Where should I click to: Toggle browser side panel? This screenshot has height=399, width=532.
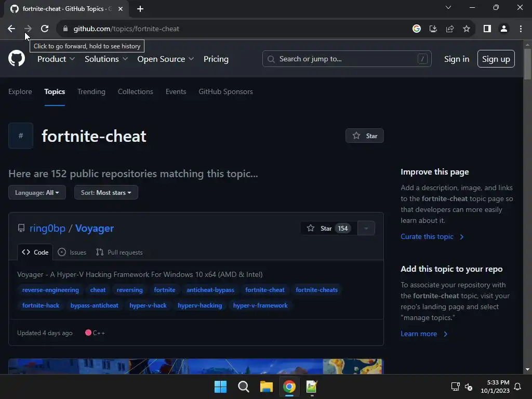pyautogui.click(x=487, y=29)
